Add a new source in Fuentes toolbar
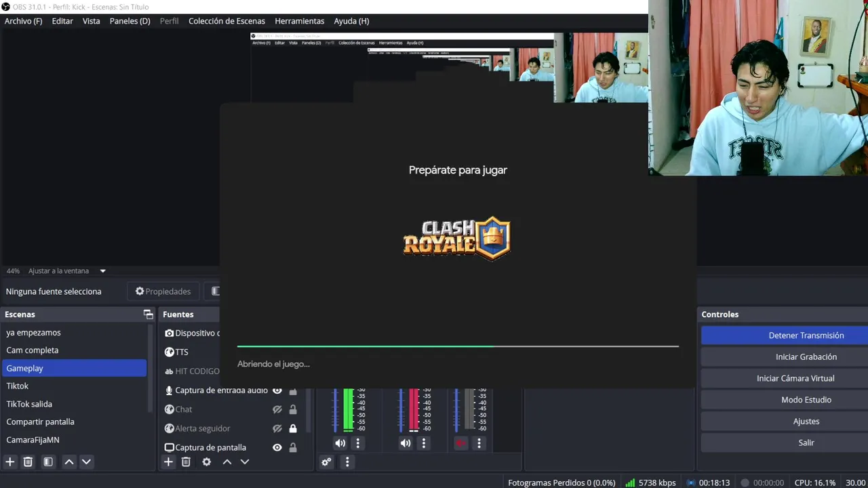Screen dimensions: 868x488 point(168,462)
